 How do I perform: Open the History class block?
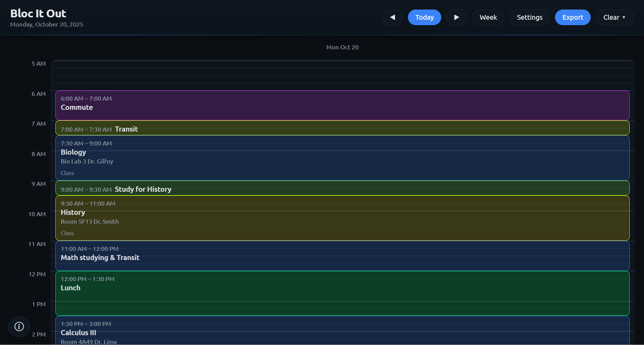click(342, 218)
